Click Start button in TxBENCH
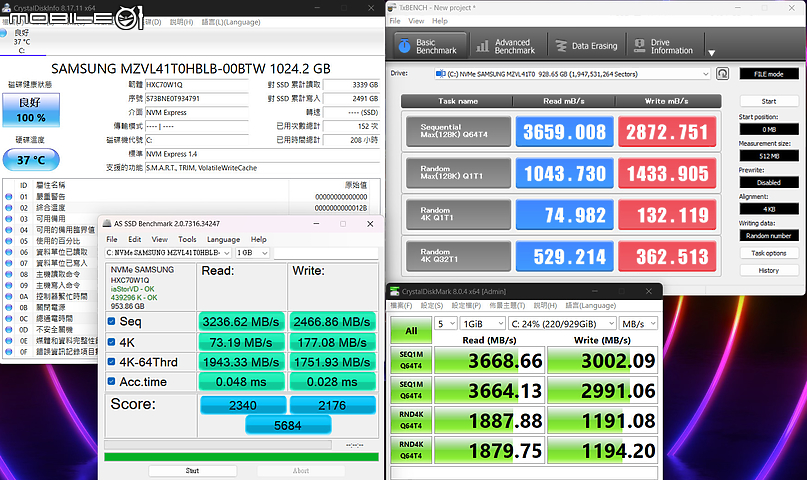This screenshot has width=807, height=480. click(769, 101)
